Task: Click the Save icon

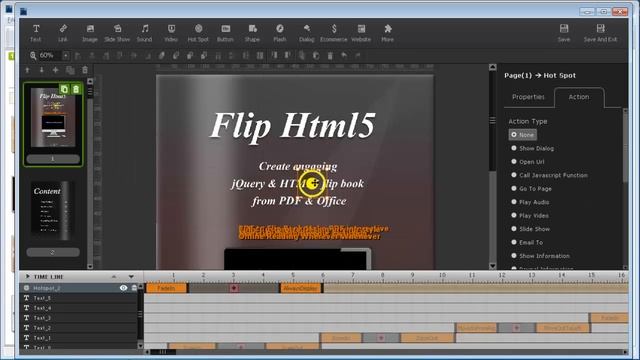Action: 564,33
